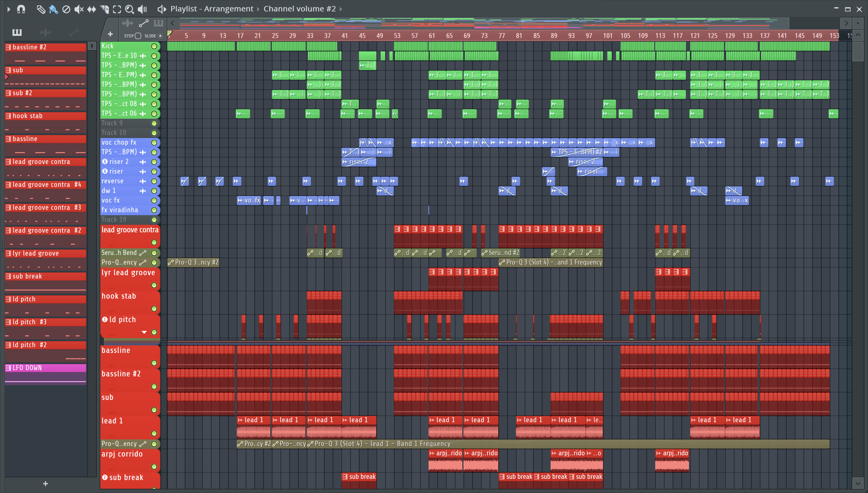
Task: Click bar 49 on the timeline ruler
Action: pyautogui.click(x=379, y=36)
